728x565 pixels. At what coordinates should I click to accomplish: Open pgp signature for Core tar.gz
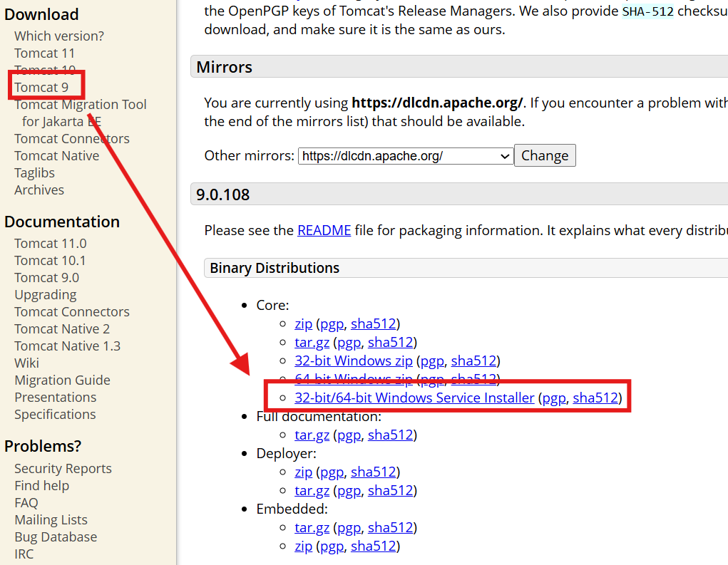coord(349,342)
